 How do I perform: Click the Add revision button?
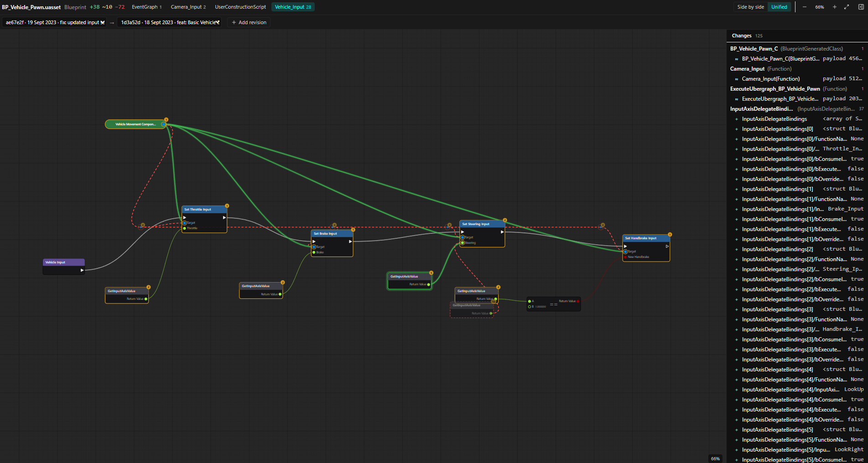(x=249, y=22)
